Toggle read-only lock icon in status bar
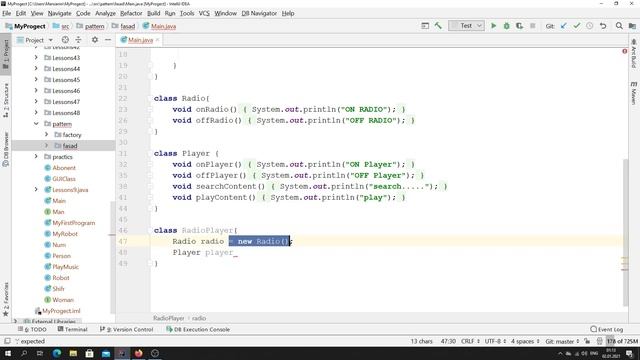This screenshot has height=360, width=640. (x=587, y=341)
